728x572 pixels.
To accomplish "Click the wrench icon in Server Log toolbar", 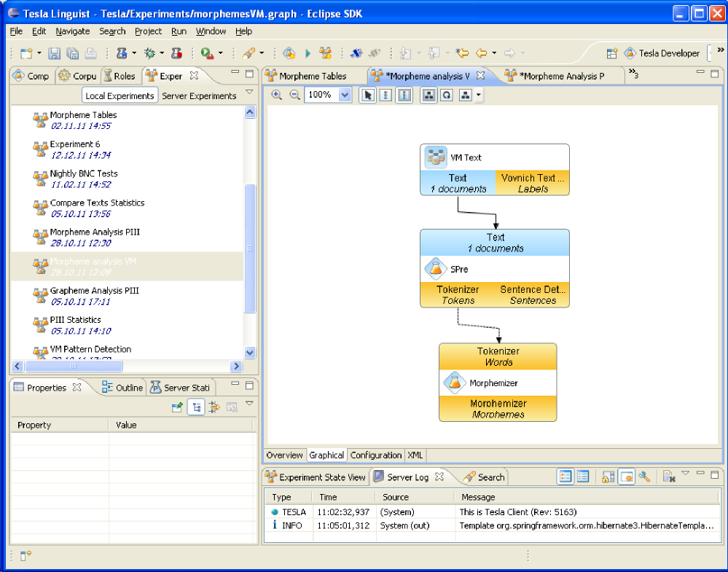I will pos(644,477).
